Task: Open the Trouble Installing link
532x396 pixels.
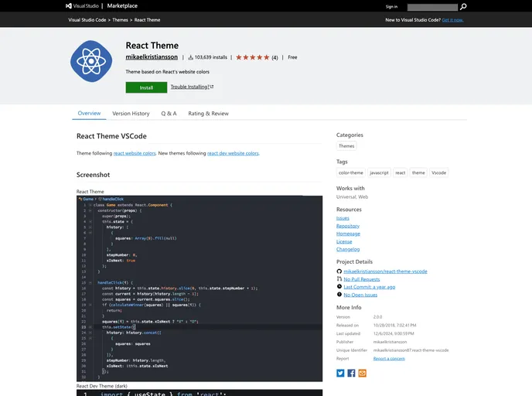Action: coord(192,87)
